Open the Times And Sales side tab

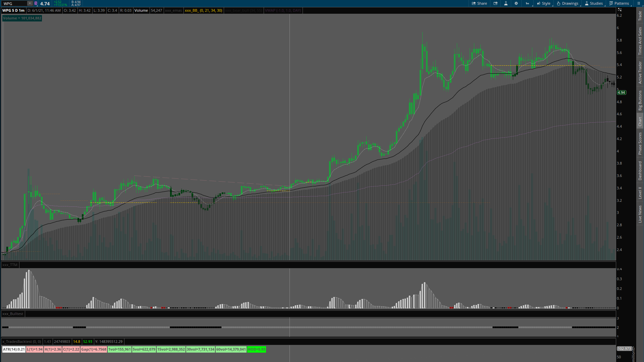[x=640, y=41]
